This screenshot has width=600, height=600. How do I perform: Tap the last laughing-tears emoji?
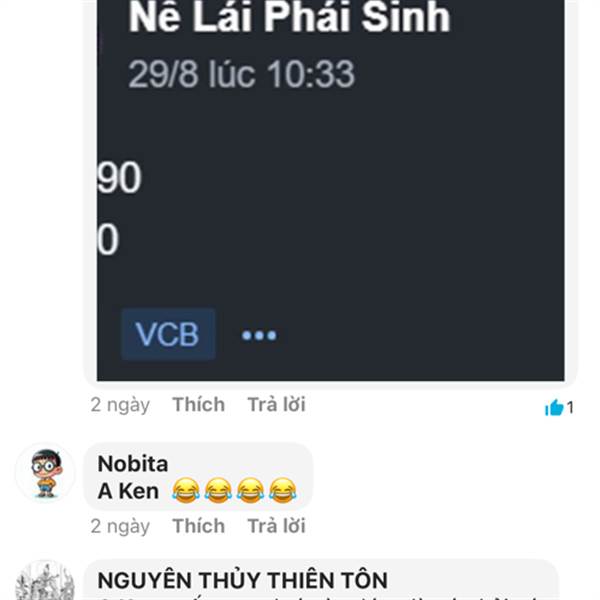point(282,490)
